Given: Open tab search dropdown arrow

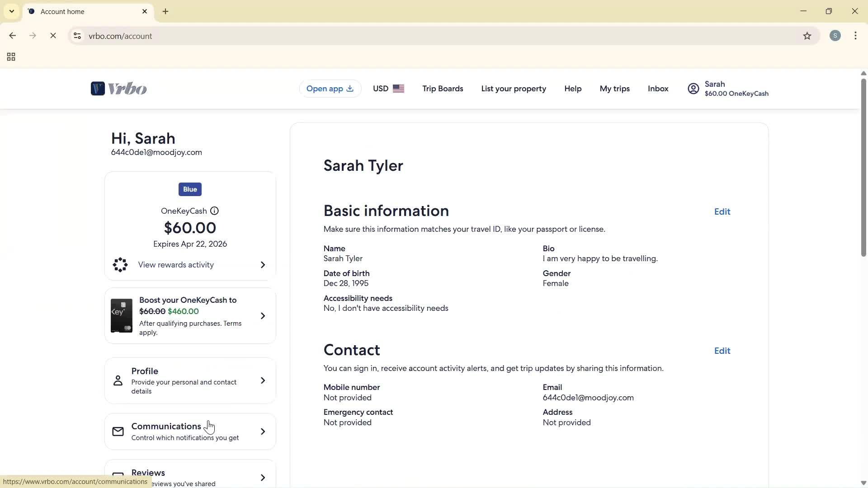Looking at the screenshot, I should 12,11.
